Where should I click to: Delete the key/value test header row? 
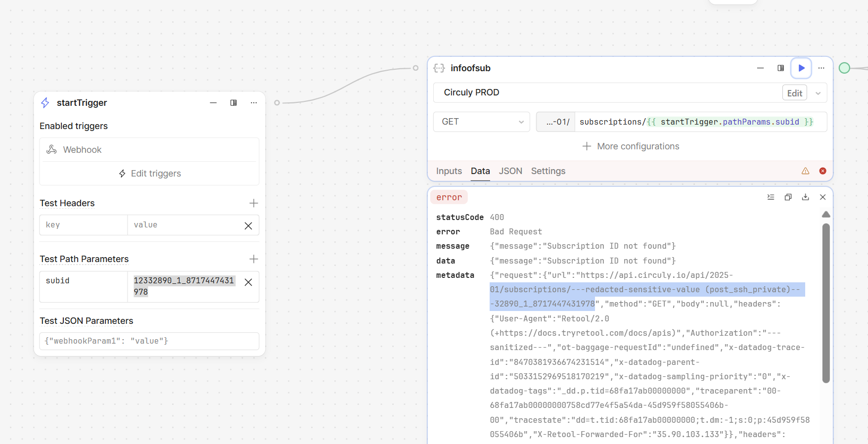pos(248,226)
